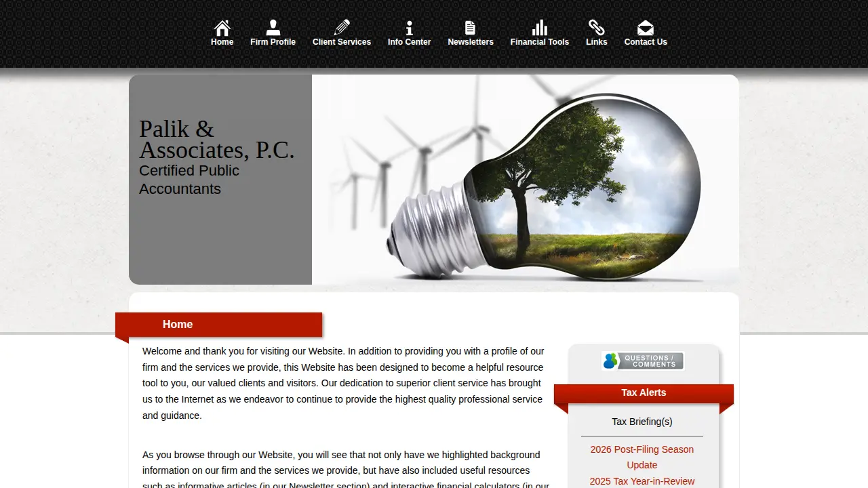Click the Certified Public Accountants tagline
This screenshot has width=868, height=488.
click(189, 180)
